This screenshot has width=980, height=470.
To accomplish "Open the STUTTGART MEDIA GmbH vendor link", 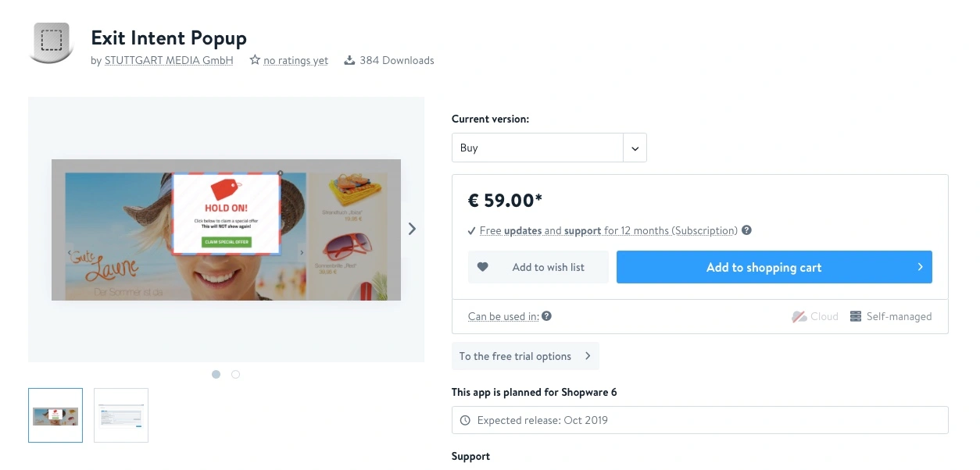I will point(168,60).
